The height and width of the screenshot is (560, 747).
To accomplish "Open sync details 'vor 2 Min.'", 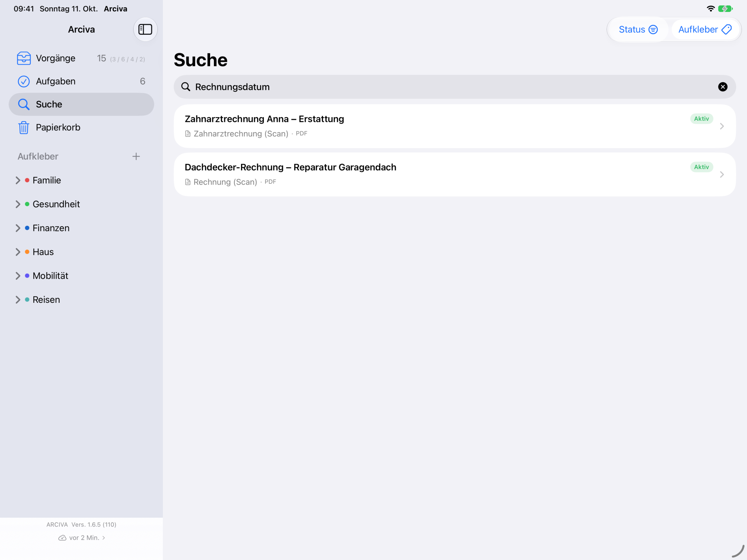I will point(81,538).
